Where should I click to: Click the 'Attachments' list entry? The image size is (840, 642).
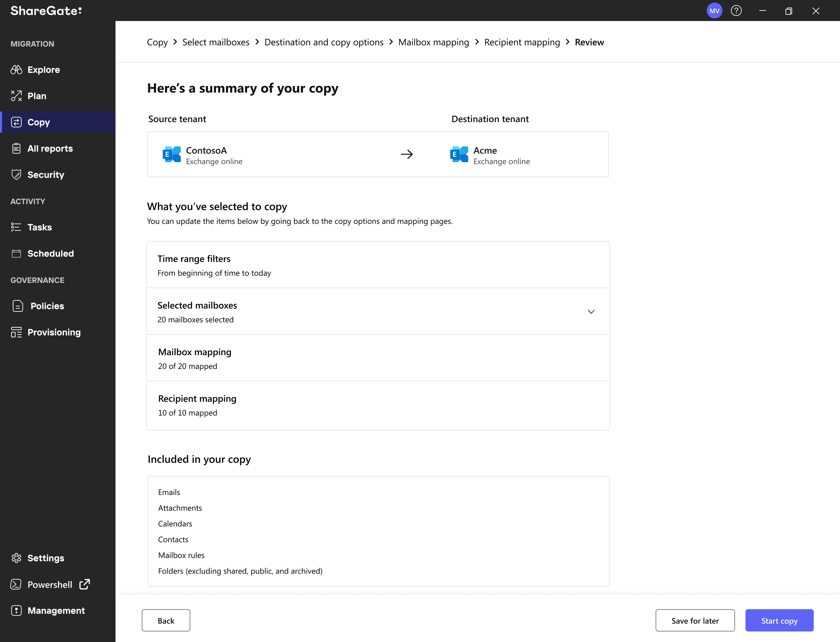(180, 508)
